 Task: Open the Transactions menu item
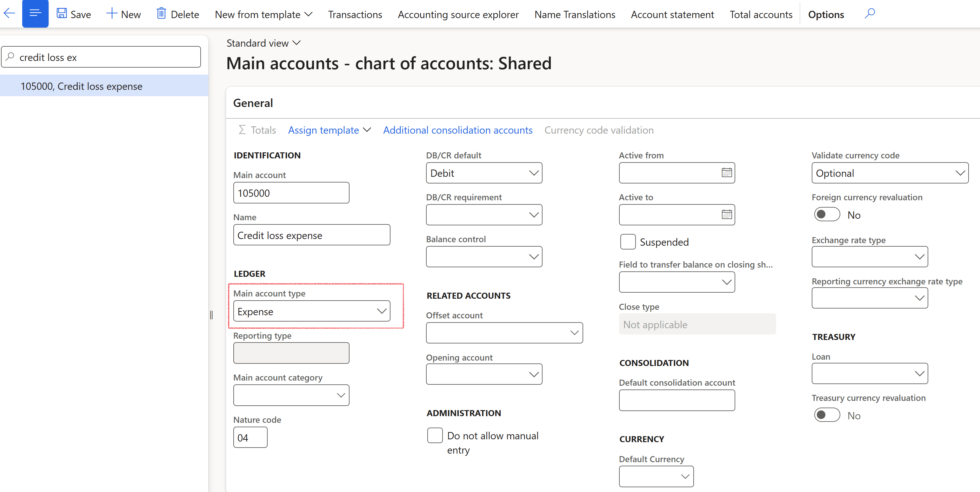tap(355, 15)
